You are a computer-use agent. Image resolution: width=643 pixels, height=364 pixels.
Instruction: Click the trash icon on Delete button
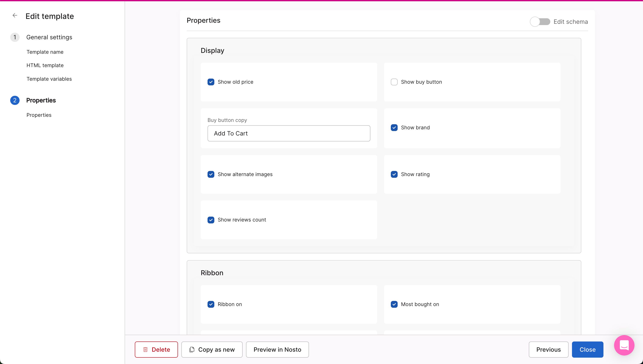(x=145, y=350)
